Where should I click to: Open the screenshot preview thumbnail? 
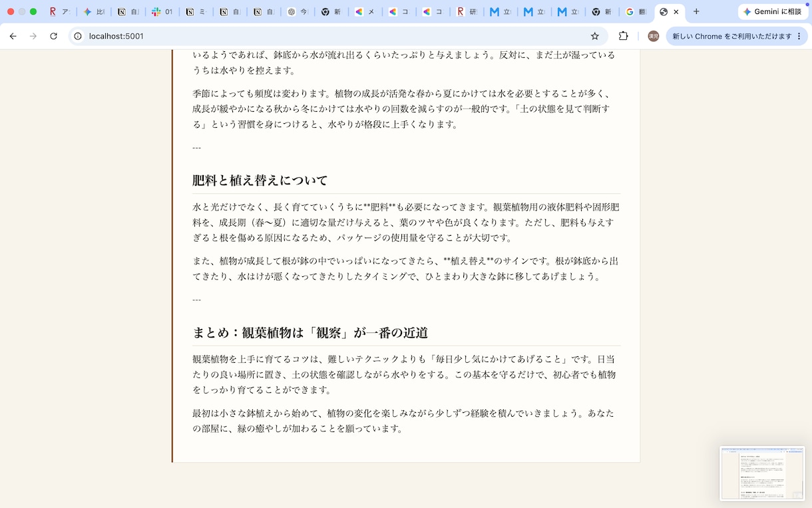pos(762,473)
